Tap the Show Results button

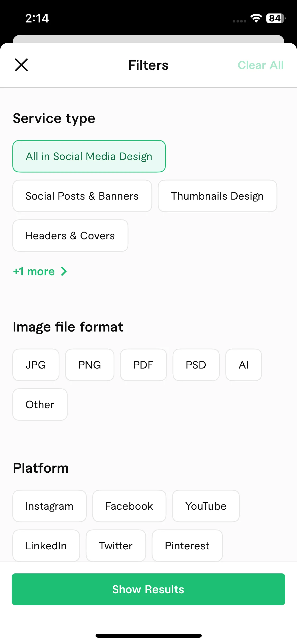coord(148,589)
